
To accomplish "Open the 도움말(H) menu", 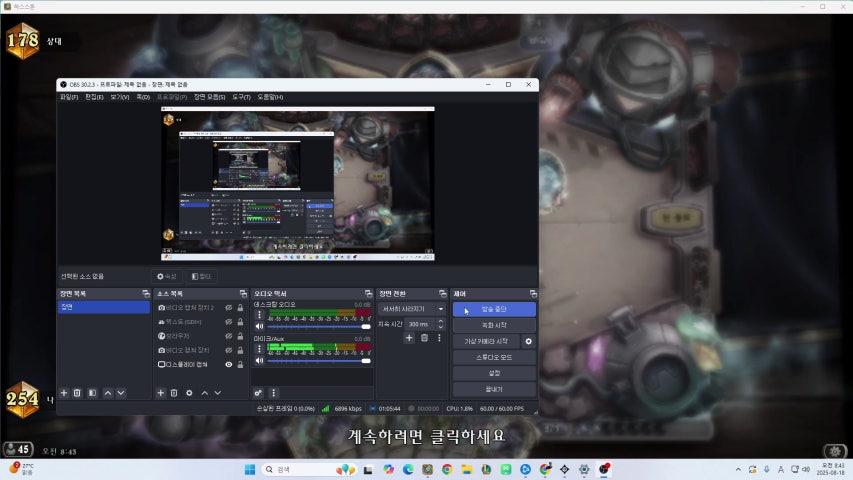I will click(x=270, y=97).
